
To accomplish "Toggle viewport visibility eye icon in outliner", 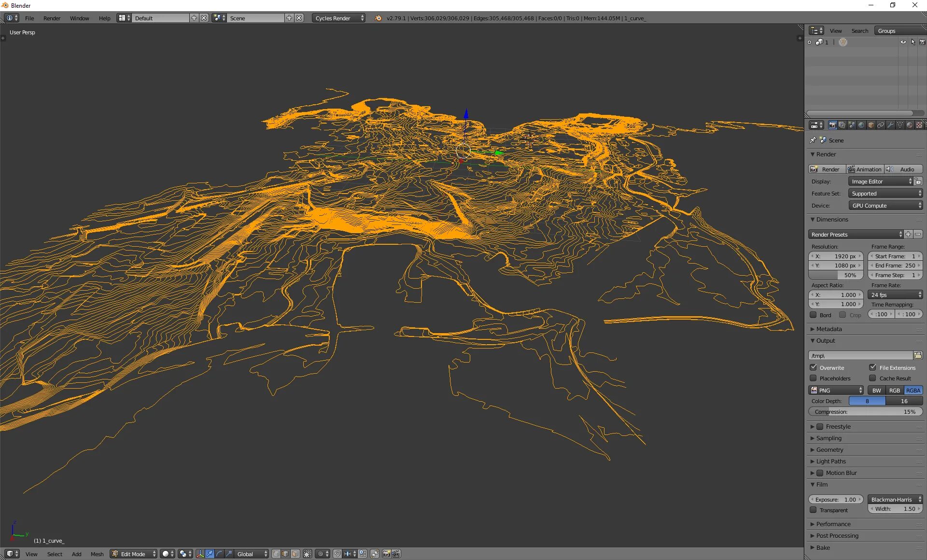I will [903, 42].
